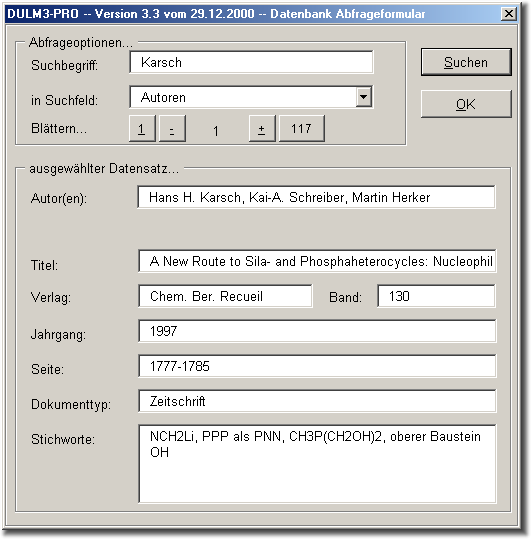Click the Dokumenttyp field Zeitschrift

[317, 401]
